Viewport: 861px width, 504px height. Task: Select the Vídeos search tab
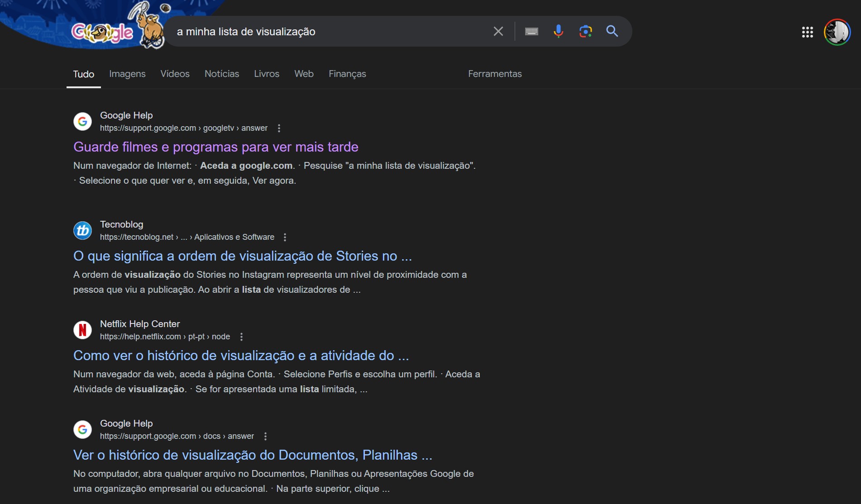point(175,74)
